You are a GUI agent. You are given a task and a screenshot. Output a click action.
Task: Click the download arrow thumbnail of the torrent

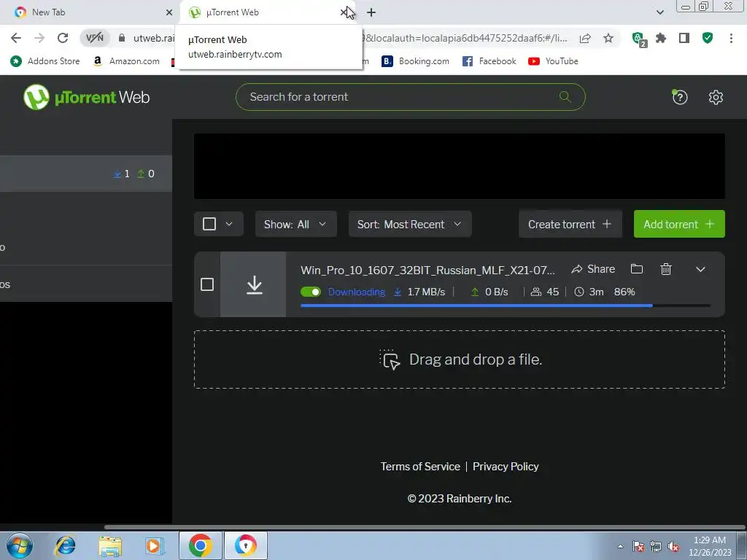click(253, 285)
